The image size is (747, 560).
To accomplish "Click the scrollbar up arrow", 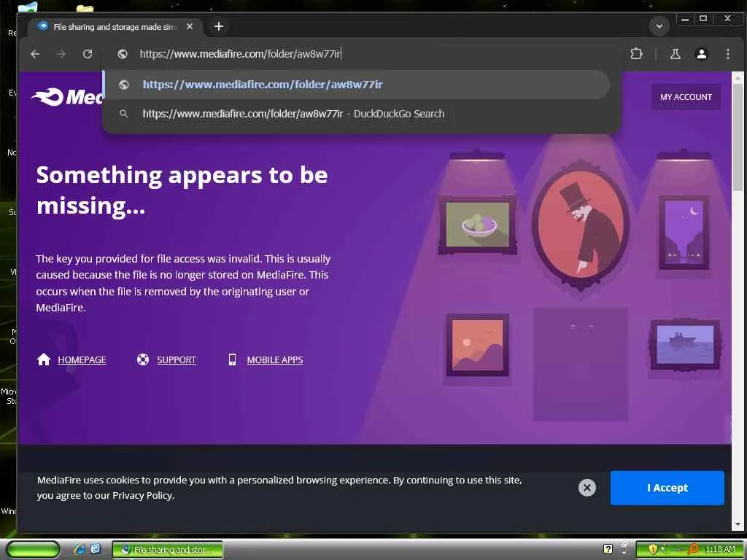I will [738, 77].
